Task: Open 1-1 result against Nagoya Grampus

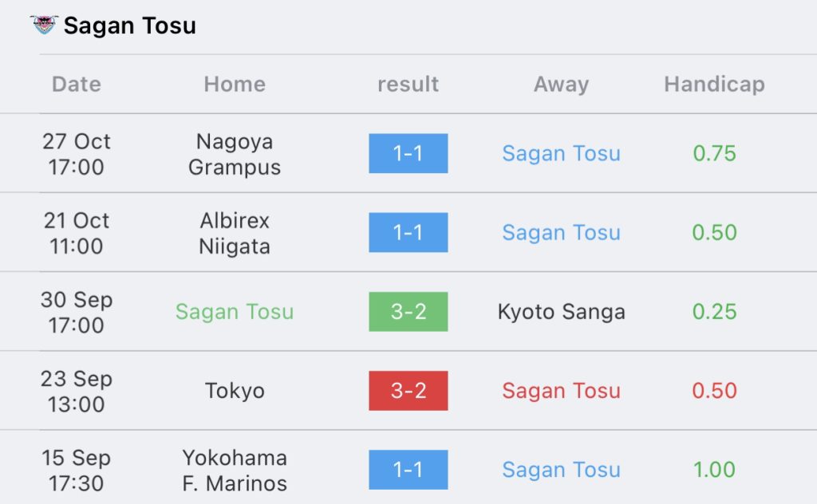Action: [x=408, y=153]
